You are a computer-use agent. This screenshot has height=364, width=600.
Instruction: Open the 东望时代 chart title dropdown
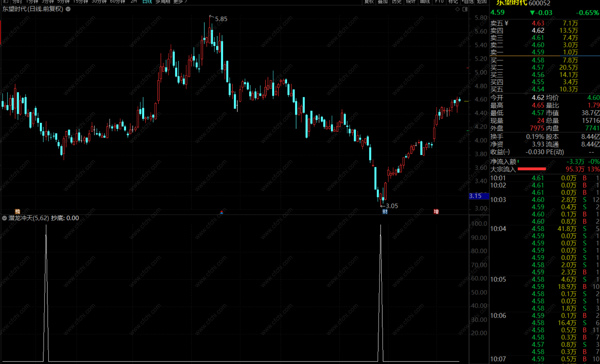coord(68,9)
